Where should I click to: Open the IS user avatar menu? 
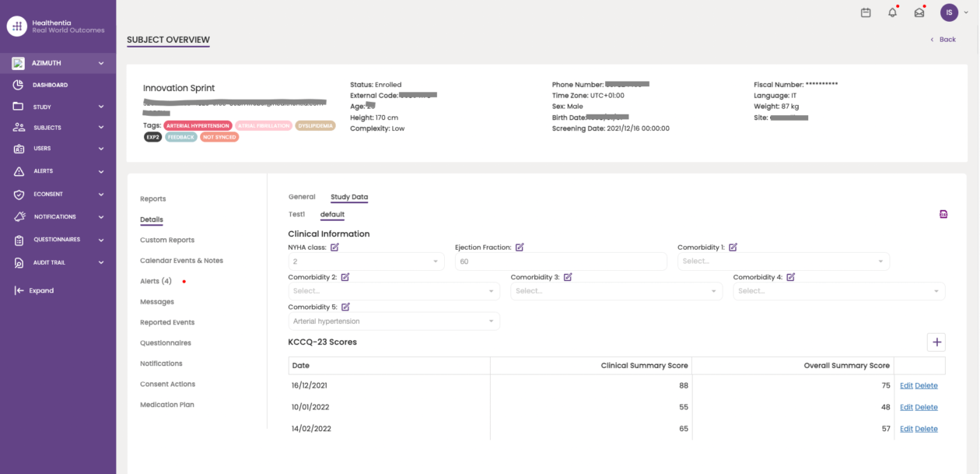(x=949, y=12)
